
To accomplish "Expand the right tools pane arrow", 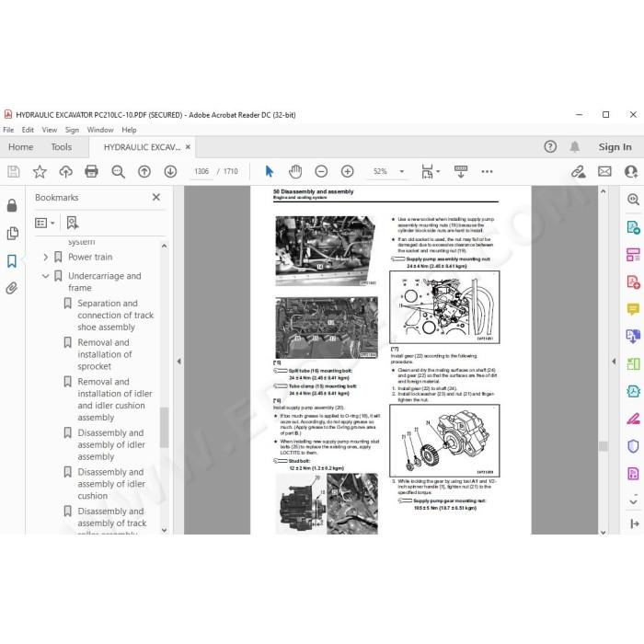I will point(614,362).
